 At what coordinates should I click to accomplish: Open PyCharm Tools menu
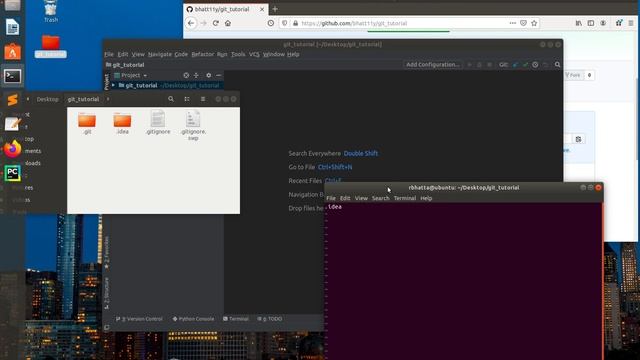pos(238,54)
